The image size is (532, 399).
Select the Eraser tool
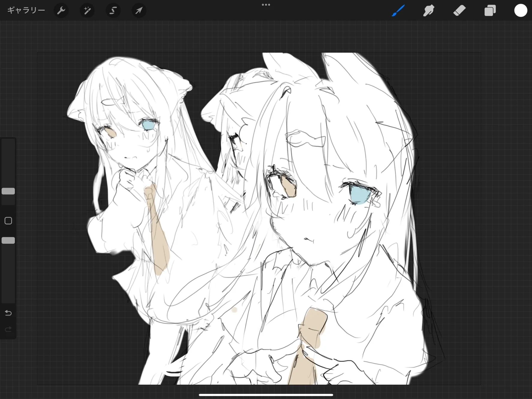pyautogui.click(x=459, y=11)
